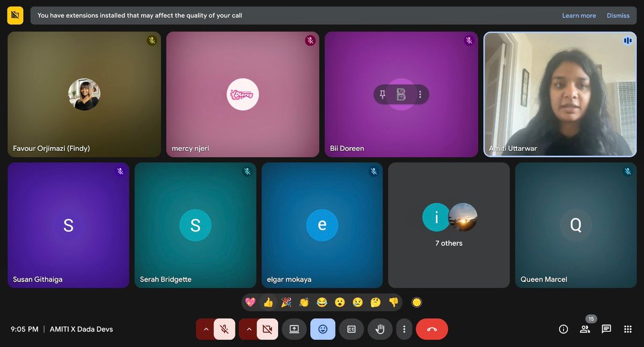Send the laughing face reaction
This screenshot has width=644, height=347.
(x=322, y=302)
